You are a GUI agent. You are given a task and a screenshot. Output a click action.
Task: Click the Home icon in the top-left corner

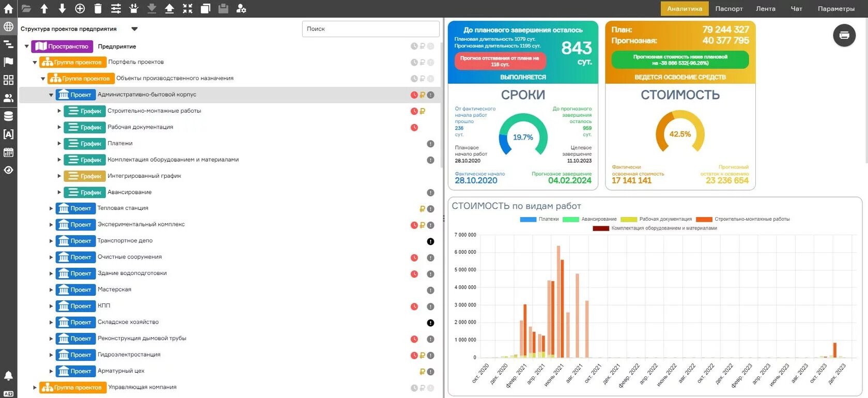tap(8, 8)
